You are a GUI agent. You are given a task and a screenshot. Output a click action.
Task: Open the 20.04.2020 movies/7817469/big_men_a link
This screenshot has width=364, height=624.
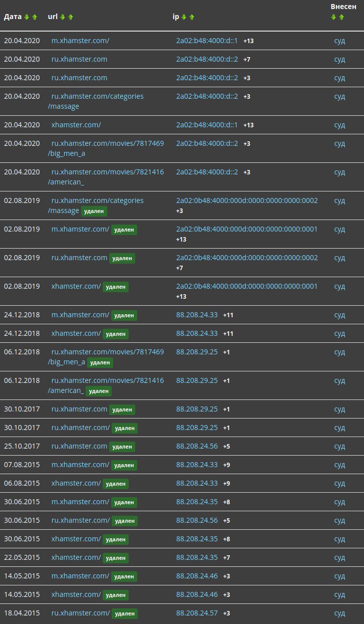pos(106,148)
